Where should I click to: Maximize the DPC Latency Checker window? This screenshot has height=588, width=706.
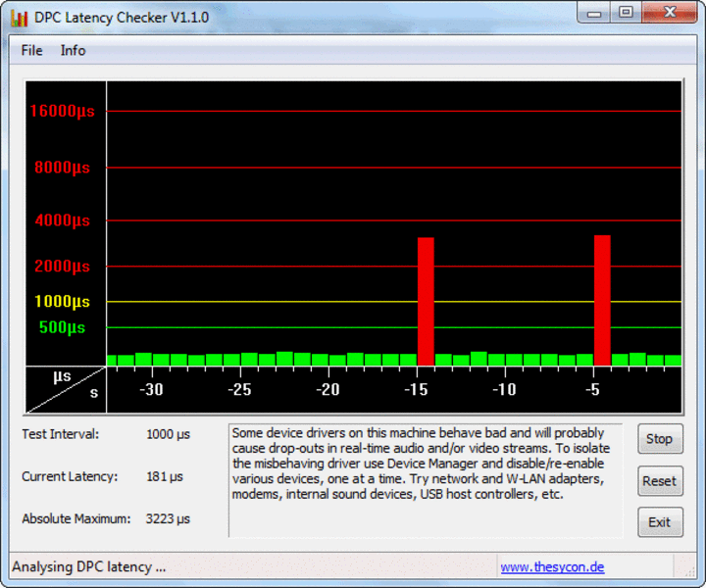[x=626, y=13]
